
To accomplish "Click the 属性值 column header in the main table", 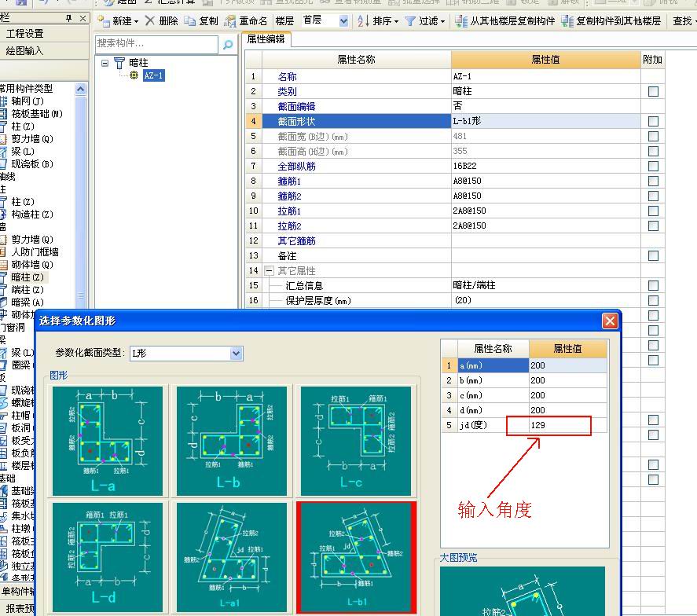I will pos(545,60).
